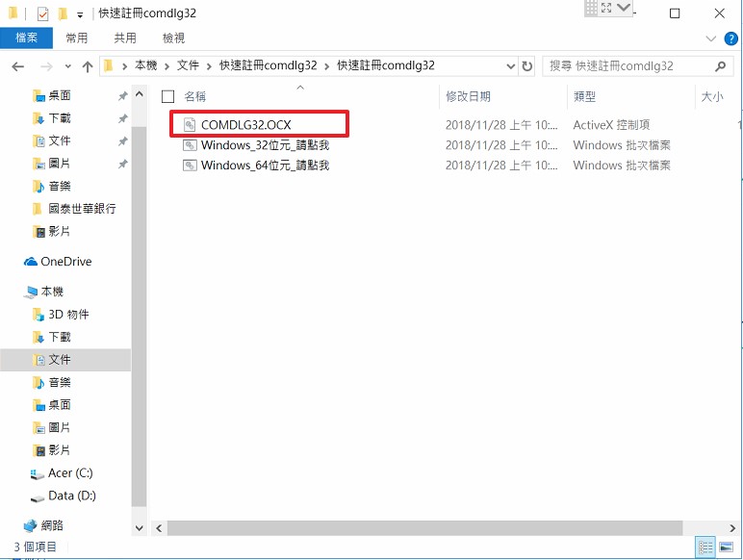Toggle the select-all checkbox in header
The width and height of the screenshot is (743, 560).
pos(167,96)
